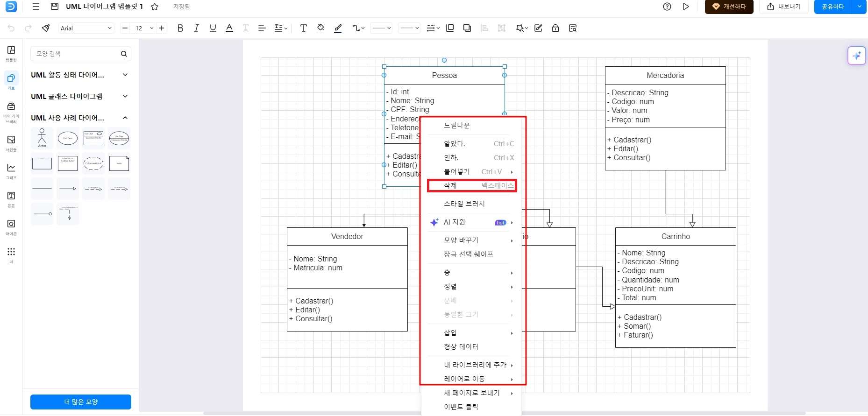Screen dimensions: 868x416
Task: Expand UML 클래스 다이어그램 section
Action: coord(79,96)
